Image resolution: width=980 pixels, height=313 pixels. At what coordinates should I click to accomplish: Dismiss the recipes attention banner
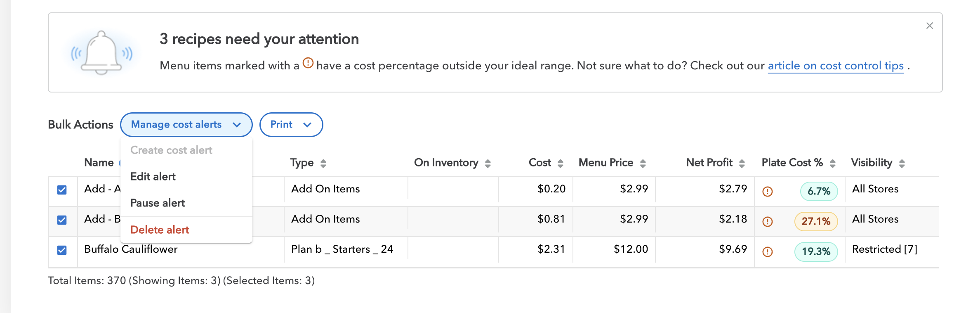coord(929,26)
